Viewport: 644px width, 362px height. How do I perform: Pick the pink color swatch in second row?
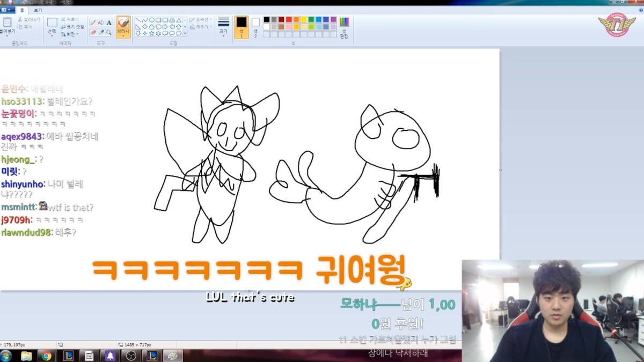(289, 27)
